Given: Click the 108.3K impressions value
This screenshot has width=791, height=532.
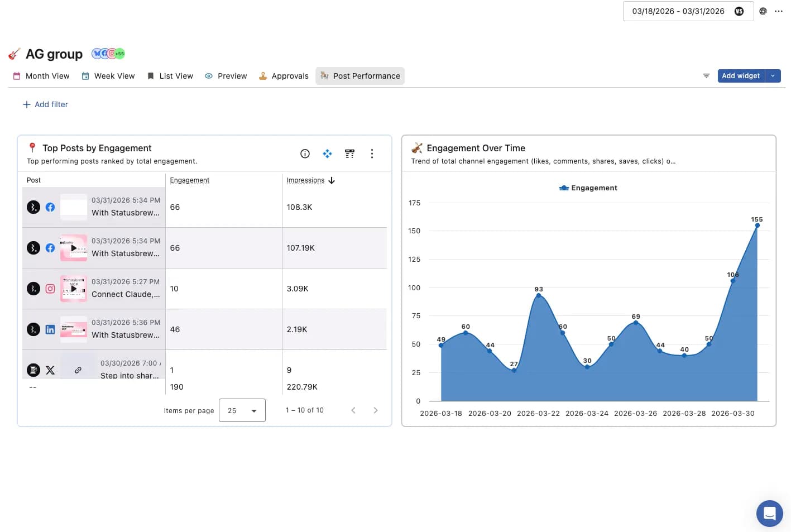Looking at the screenshot, I should point(299,207).
